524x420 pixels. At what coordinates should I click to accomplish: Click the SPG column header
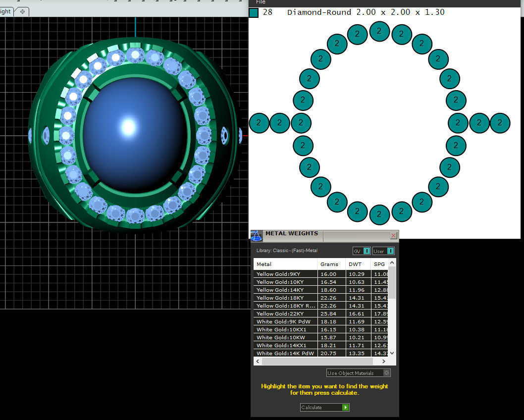[380, 264]
